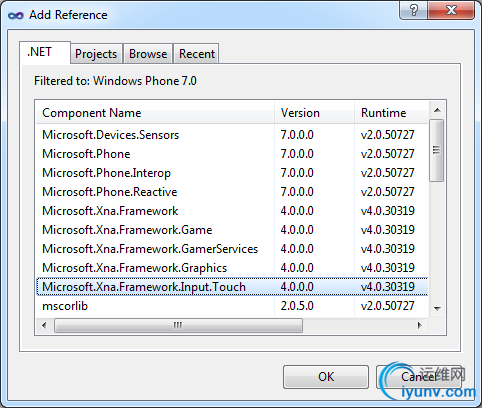Sort by the Component Name column header
482x408 pixels.
click(x=155, y=113)
